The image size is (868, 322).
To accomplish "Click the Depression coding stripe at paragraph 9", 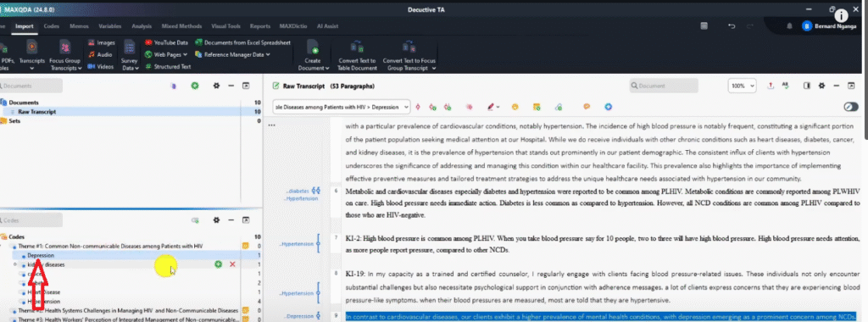I will 319,316.
